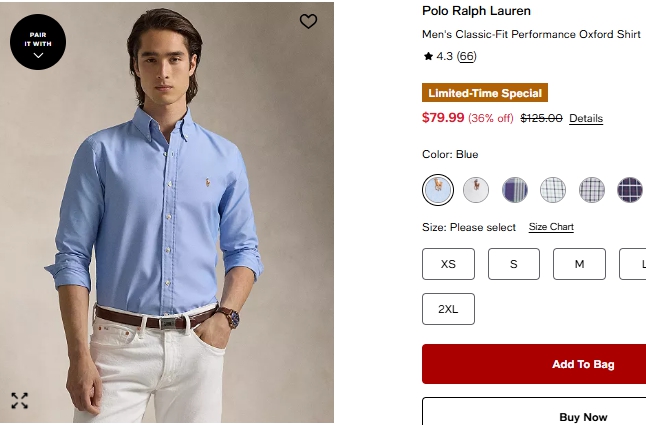Select the Blue color swatch
The height and width of the screenshot is (425, 646).
click(438, 189)
